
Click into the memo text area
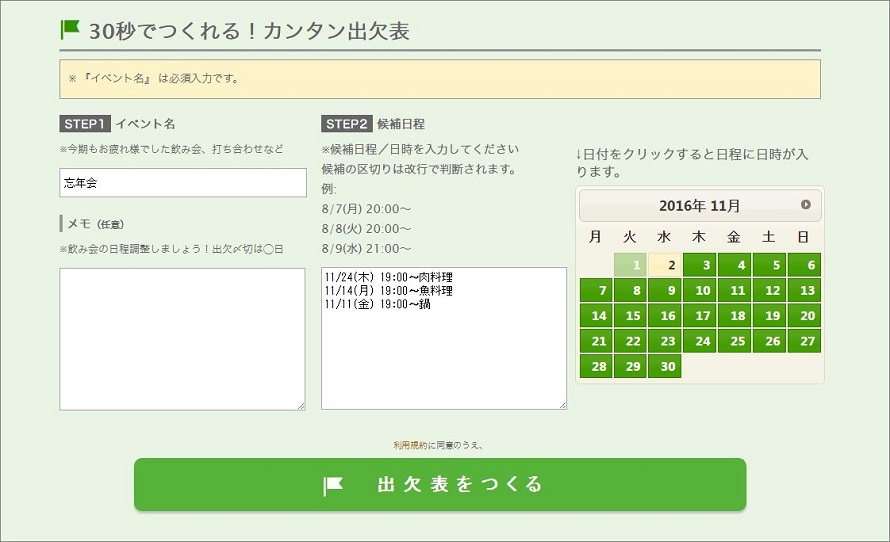click(x=182, y=339)
